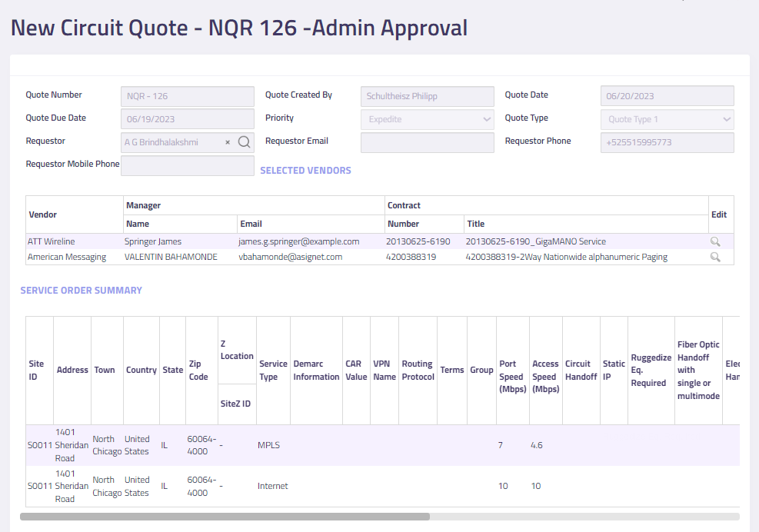Click the S0011 site ID in the Internet row

(x=40, y=486)
